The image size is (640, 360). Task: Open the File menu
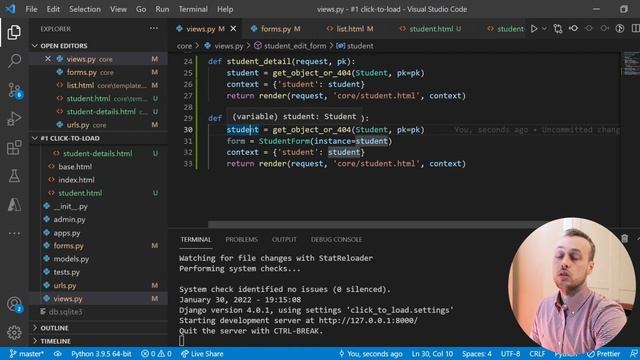click(31, 9)
